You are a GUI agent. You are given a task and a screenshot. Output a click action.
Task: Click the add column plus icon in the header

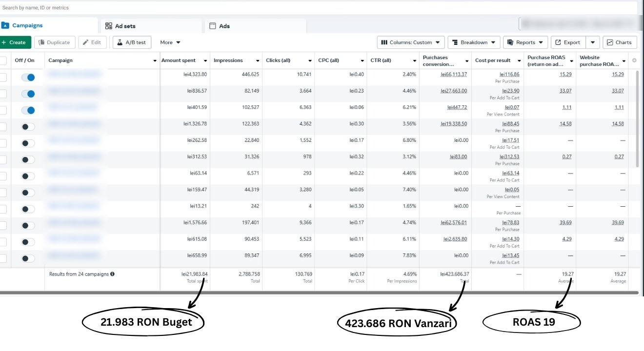pyautogui.click(x=634, y=60)
